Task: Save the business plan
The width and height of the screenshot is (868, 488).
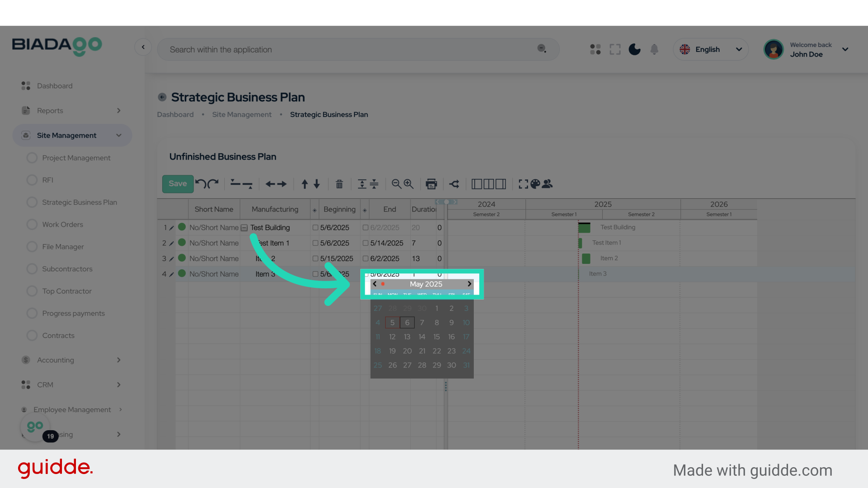Action: pos(178,183)
